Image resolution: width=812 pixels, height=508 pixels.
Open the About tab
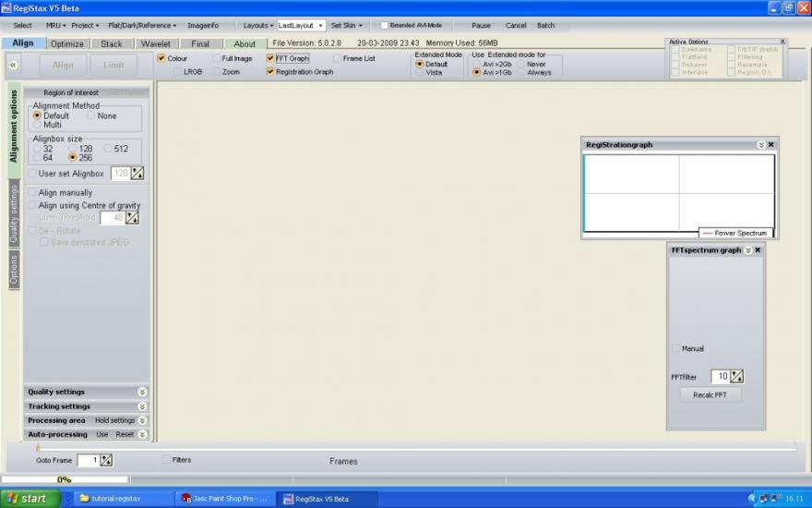(x=245, y=44)
